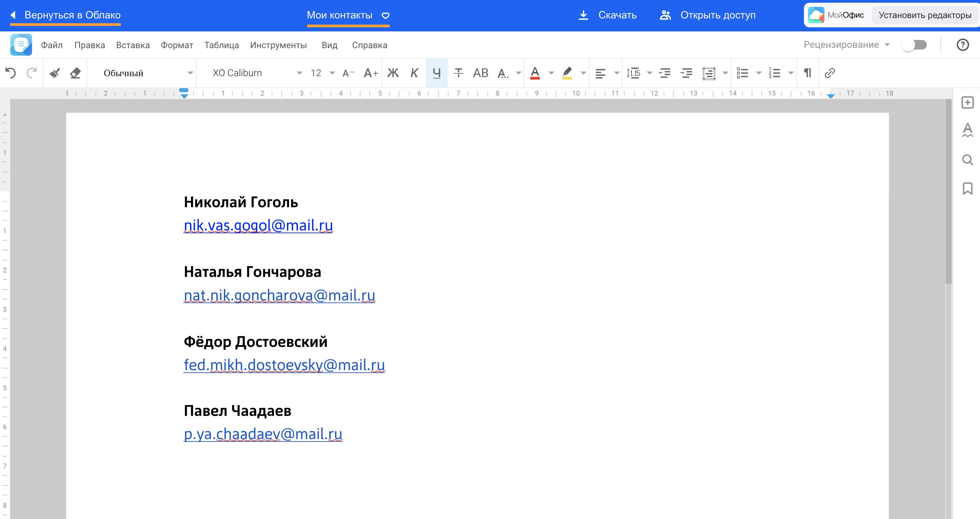
Task: Open the Таблица menu
Action: point(221,45)
